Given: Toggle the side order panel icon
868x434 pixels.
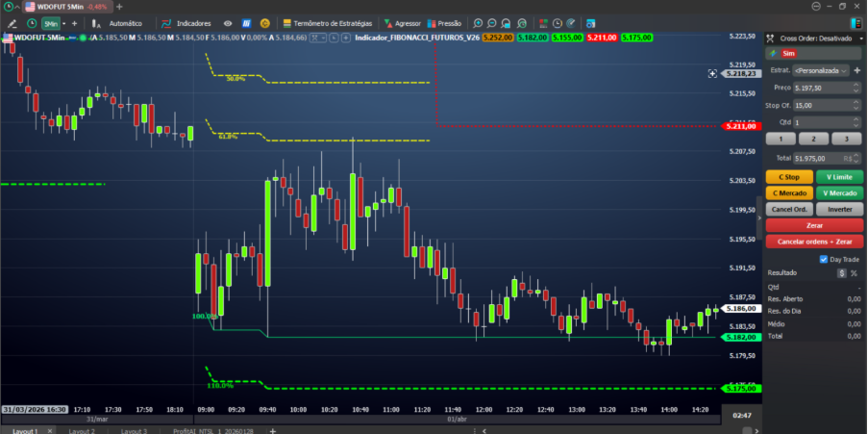Looking at the screenshot, I should (856, 24).
